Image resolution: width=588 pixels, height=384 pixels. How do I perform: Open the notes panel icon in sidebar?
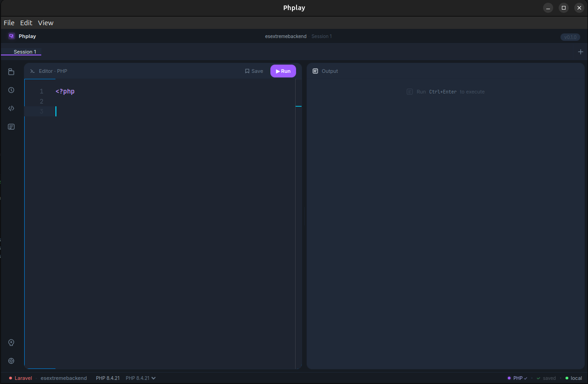11,127
